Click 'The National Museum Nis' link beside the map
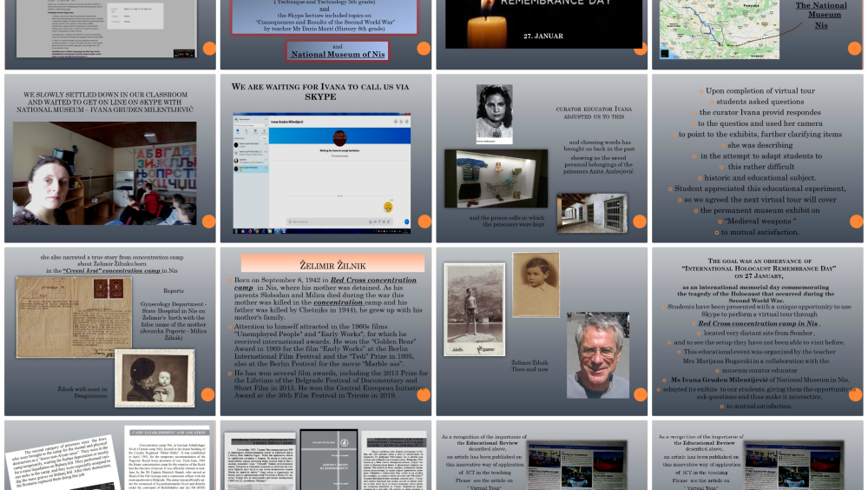Screen dimensions: 868x490 pos(821,16)
